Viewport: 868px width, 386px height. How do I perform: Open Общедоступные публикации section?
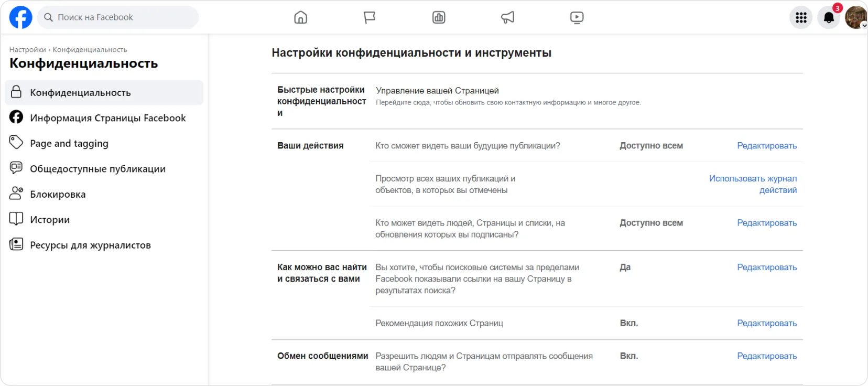pos(97,169)
